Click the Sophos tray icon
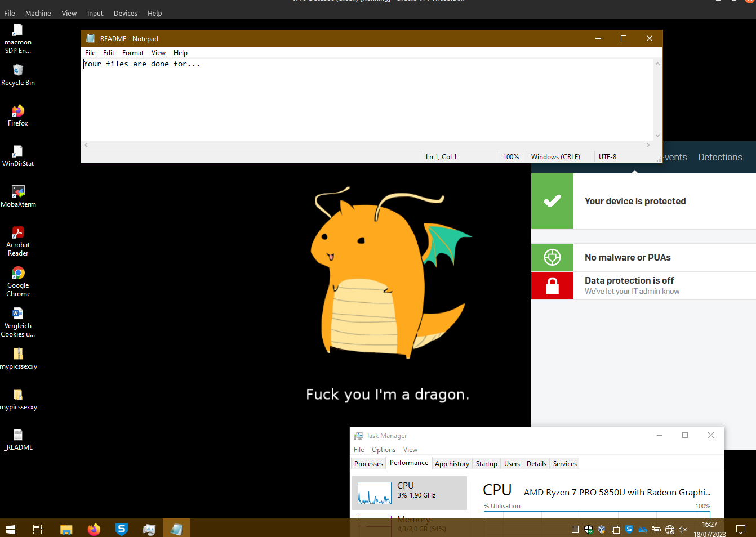This screenshot has width=756, height=537. tap(629, 529)
